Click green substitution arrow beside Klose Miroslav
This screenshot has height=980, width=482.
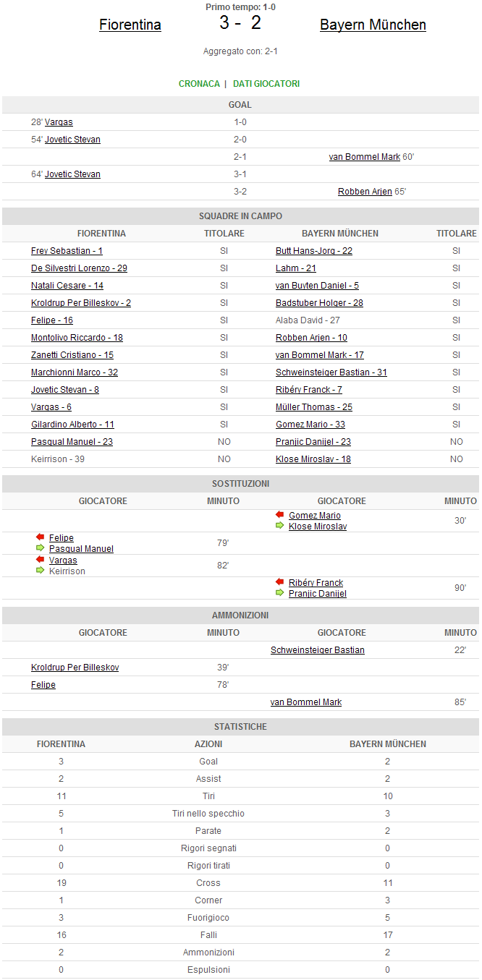click(x=279, y=526)
